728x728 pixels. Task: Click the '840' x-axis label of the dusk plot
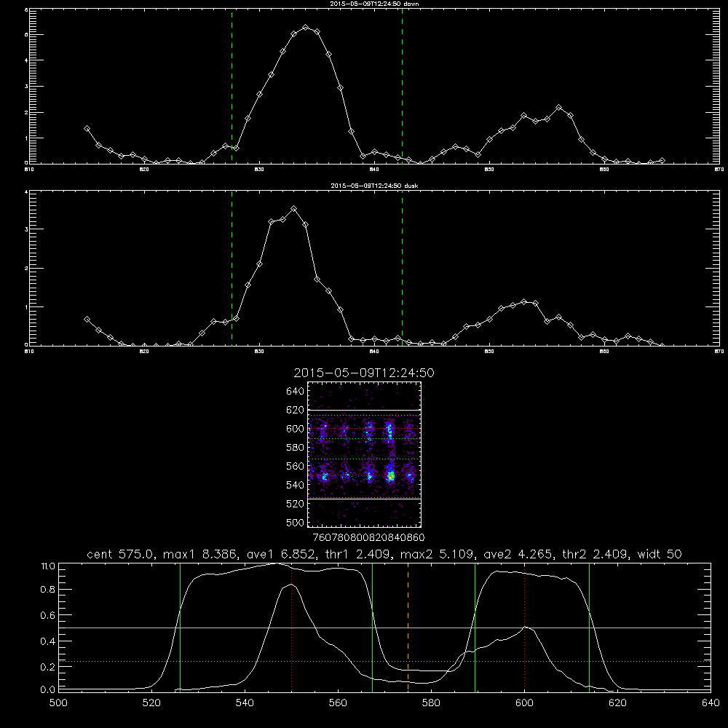(x=373, y=352)
